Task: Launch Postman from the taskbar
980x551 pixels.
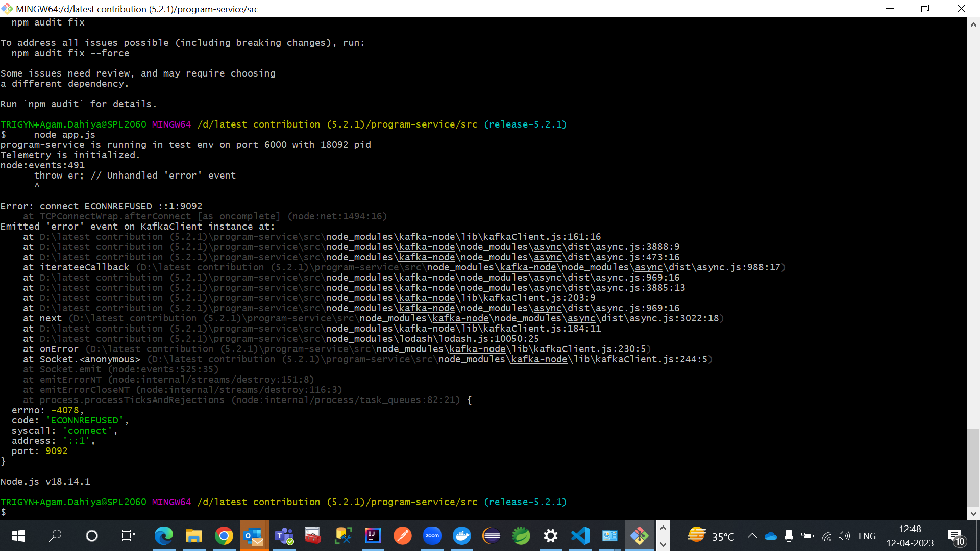Action: (403, 536)
